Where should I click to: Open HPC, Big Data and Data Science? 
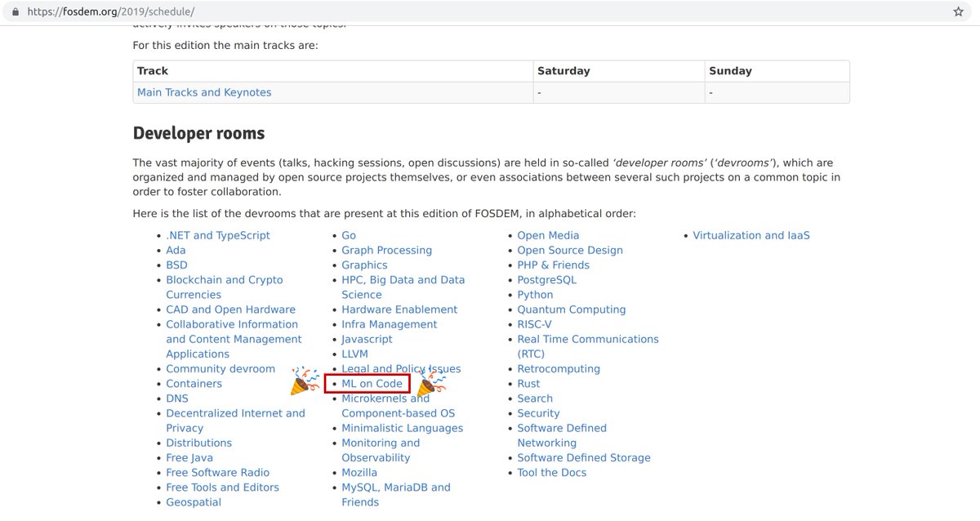403,287
